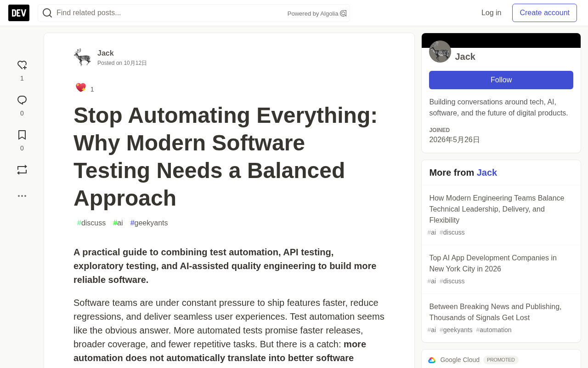The width and height of the screenshot is (588, 368).
Task: Boost the post with the repost icon
Action: (x=22, y=170)
